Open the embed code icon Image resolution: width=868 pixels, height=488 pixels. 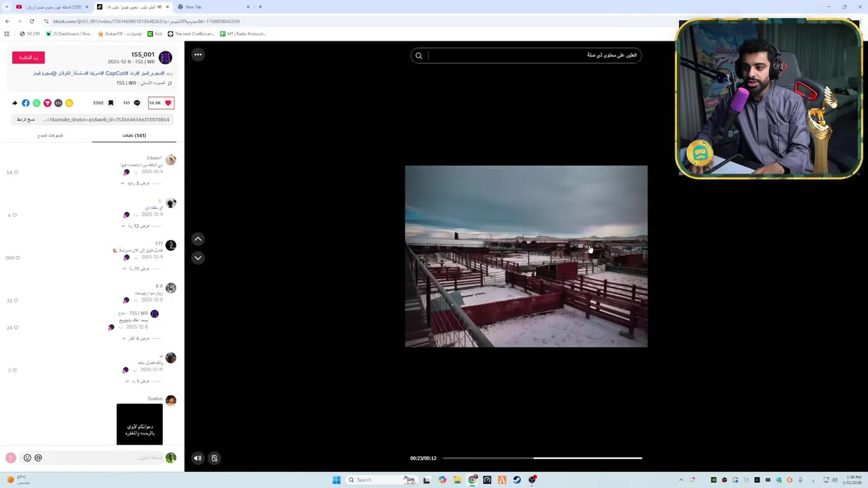click(x=58, y=103)
